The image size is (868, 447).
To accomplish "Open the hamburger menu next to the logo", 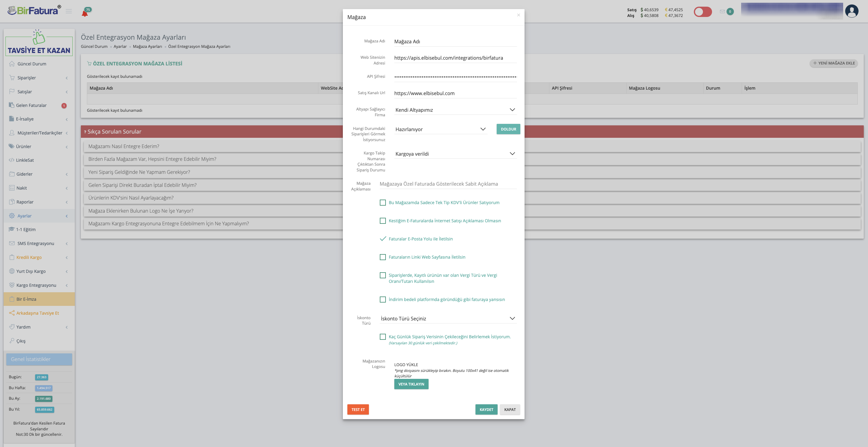I will click(x=69, y=11).
